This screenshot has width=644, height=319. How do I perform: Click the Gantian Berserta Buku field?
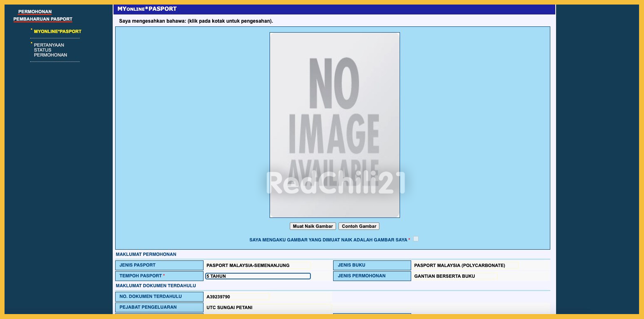[x=455, y=276]
